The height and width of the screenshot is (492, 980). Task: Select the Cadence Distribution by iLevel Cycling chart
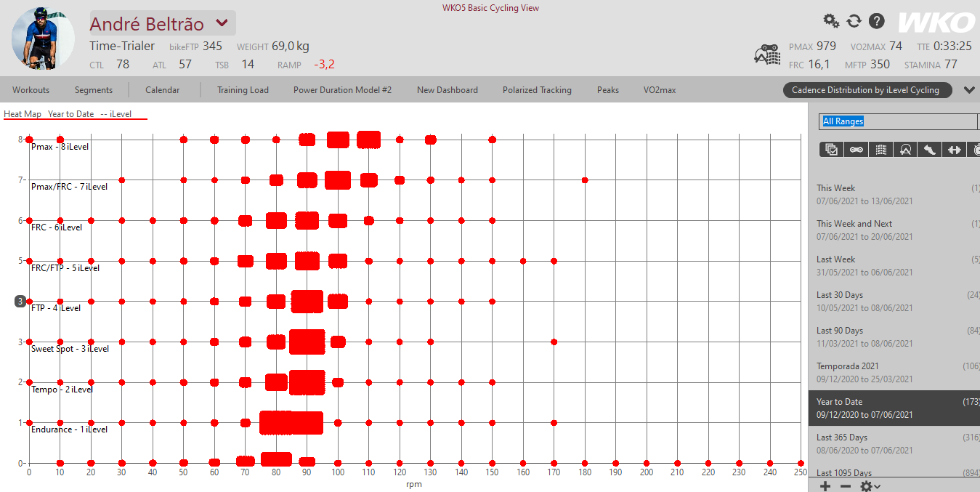point(865,90)
